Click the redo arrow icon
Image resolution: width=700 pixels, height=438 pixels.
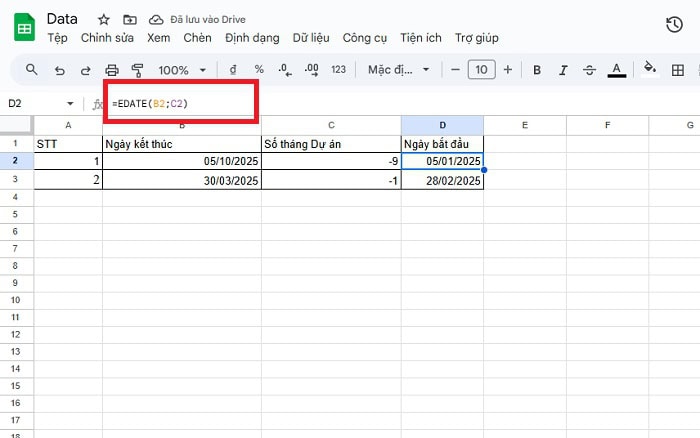[x=86, y=70]
